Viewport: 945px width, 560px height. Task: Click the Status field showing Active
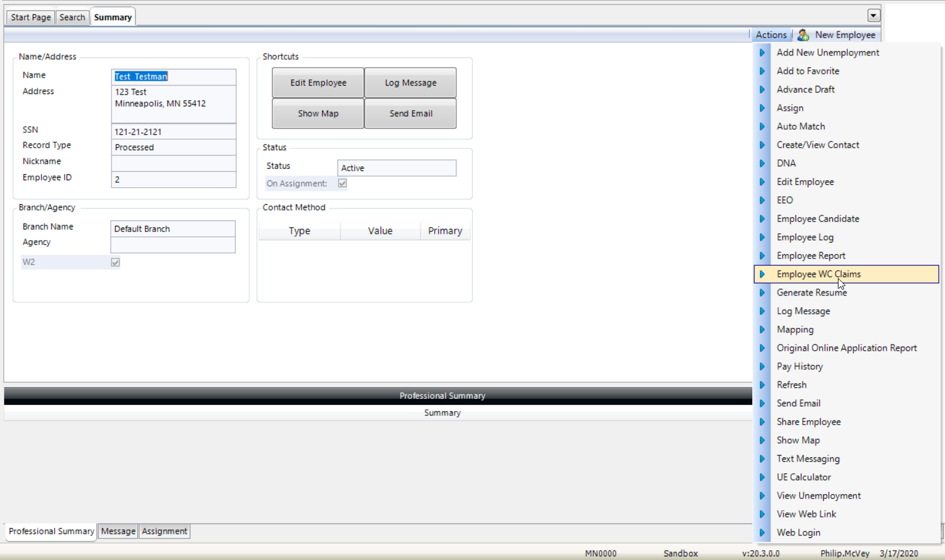397,168
